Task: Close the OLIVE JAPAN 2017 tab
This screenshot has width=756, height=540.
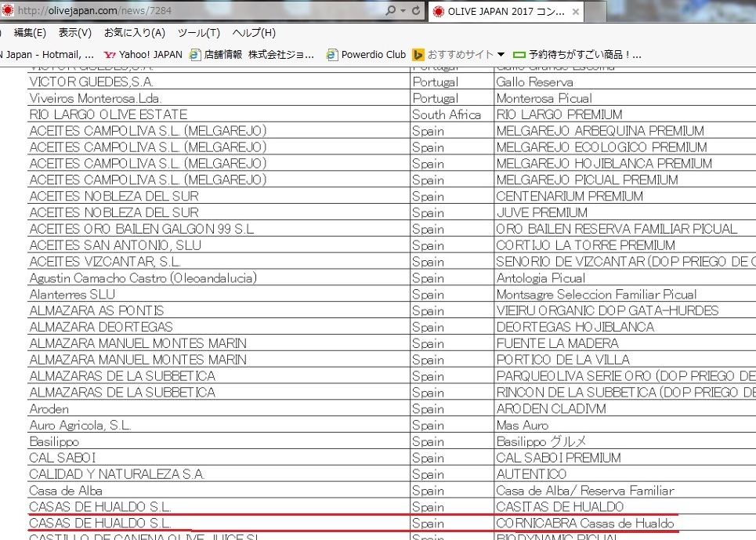Action: (575, 12)
